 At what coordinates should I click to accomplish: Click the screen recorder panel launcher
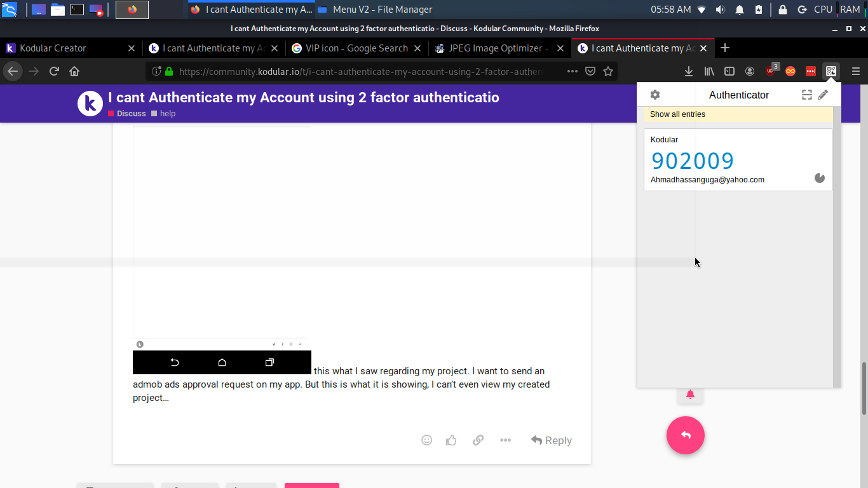97,10
